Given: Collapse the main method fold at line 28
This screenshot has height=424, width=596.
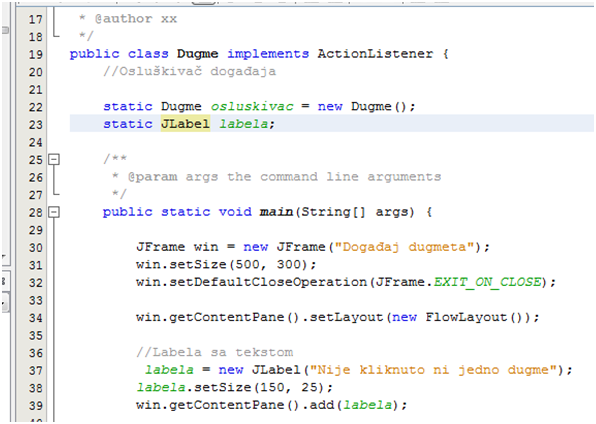Looking at the screenshot, I should 54,212.
